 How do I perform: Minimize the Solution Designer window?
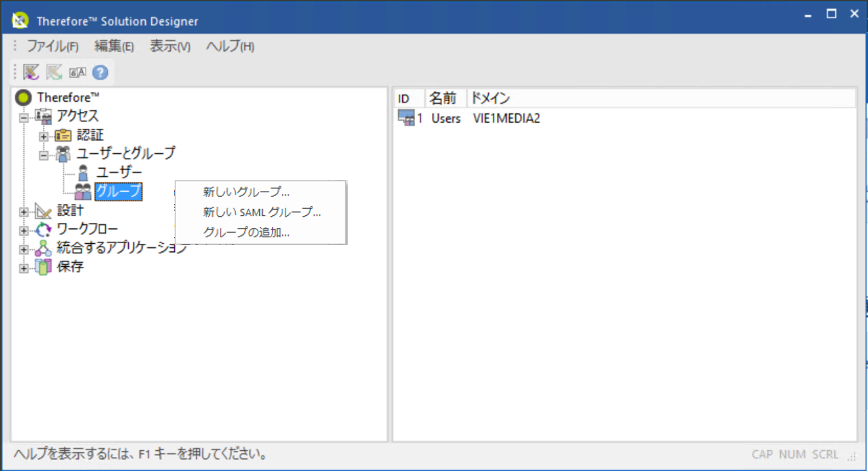click(808, 15)
